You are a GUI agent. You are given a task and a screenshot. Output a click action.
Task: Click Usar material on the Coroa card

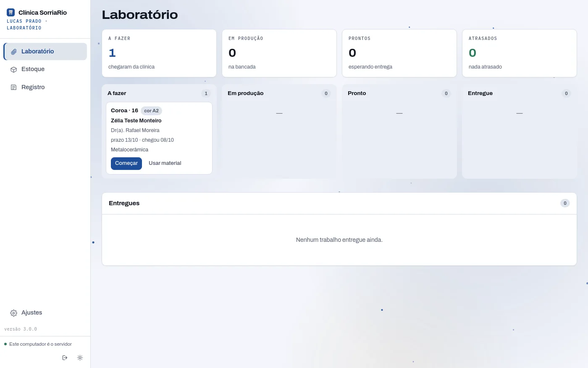pyautogui.click(x=165, y=163)
